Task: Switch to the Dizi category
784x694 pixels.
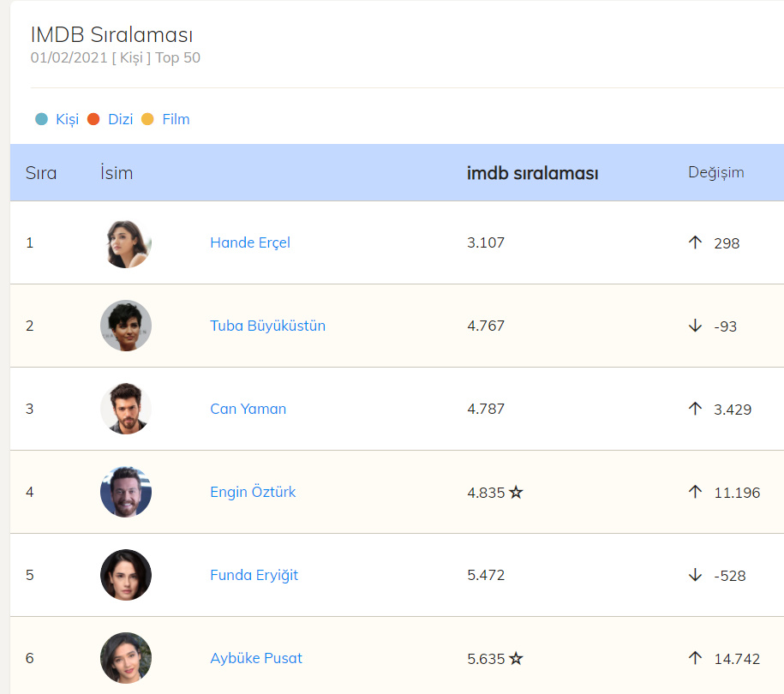Action: coord(120,119)
